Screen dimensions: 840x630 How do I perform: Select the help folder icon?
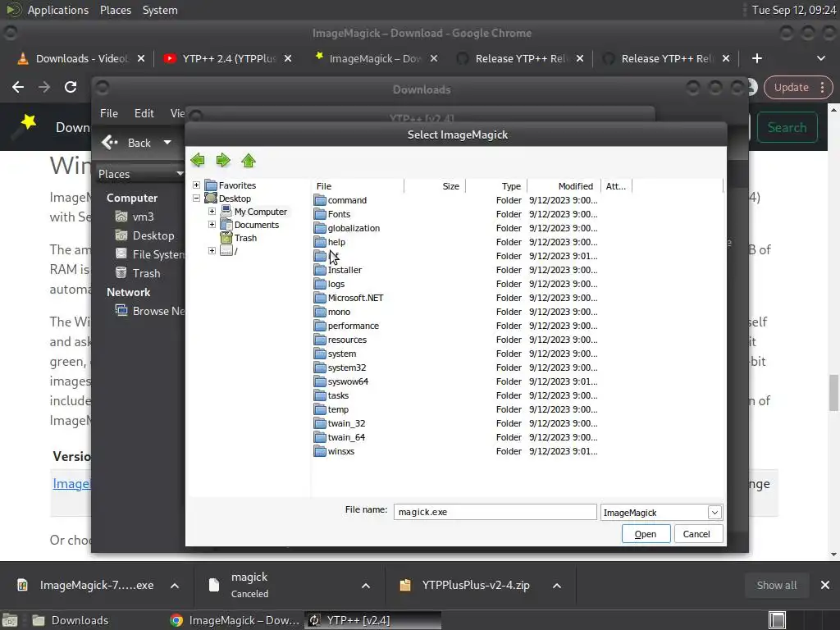point(320,242)
